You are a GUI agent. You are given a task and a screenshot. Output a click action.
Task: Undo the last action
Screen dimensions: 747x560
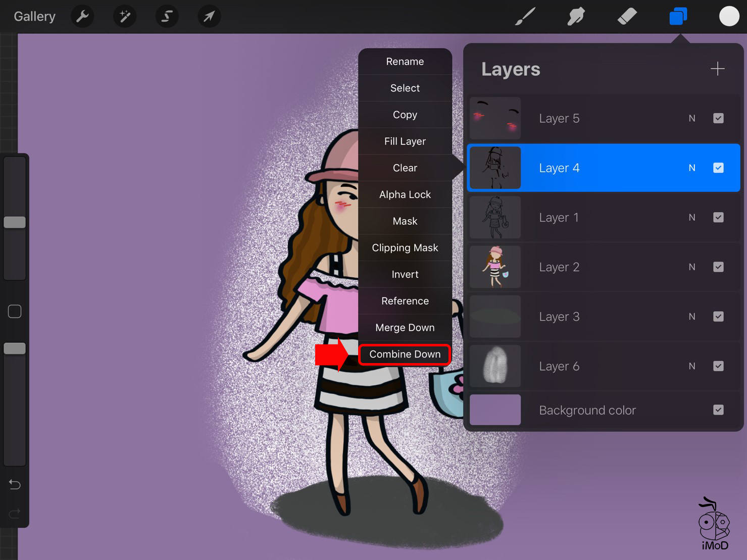(15, 485)
